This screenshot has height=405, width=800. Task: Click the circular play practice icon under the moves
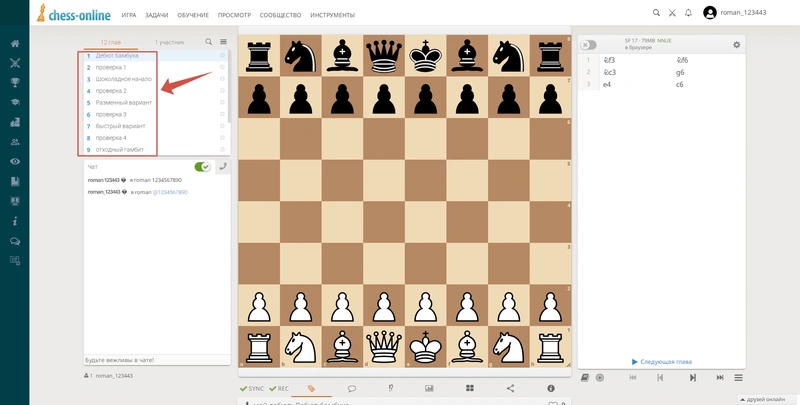coord(600,377)
